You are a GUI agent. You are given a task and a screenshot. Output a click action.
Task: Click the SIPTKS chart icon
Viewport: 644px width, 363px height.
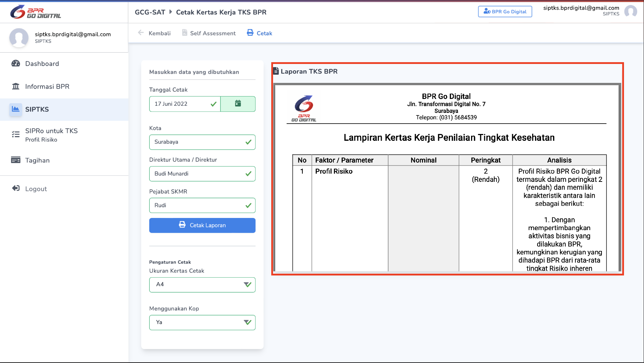[16, 109]
